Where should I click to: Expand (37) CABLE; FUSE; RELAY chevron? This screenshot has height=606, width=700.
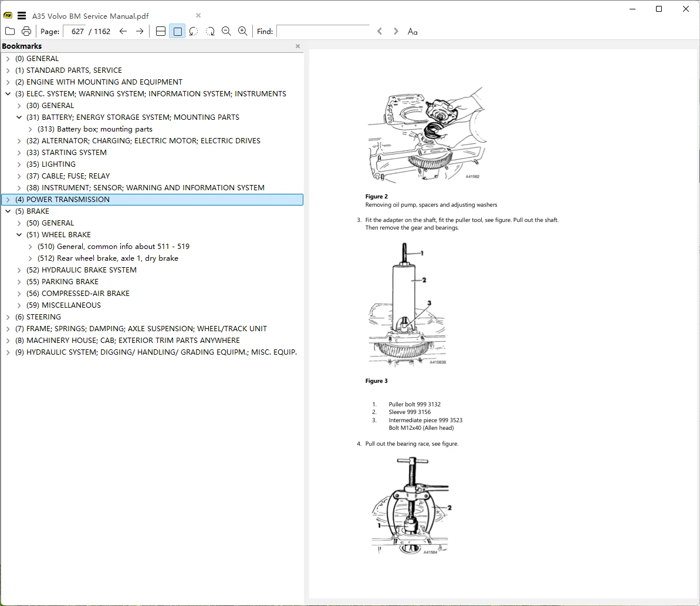pos(19,176)
